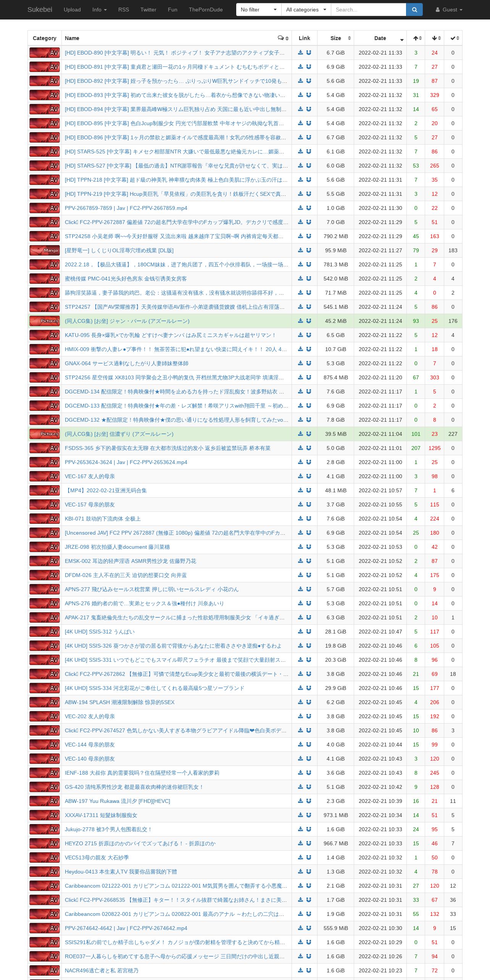
Task: Click date 2022-02-21 11:04
Action: coord(380,434)
